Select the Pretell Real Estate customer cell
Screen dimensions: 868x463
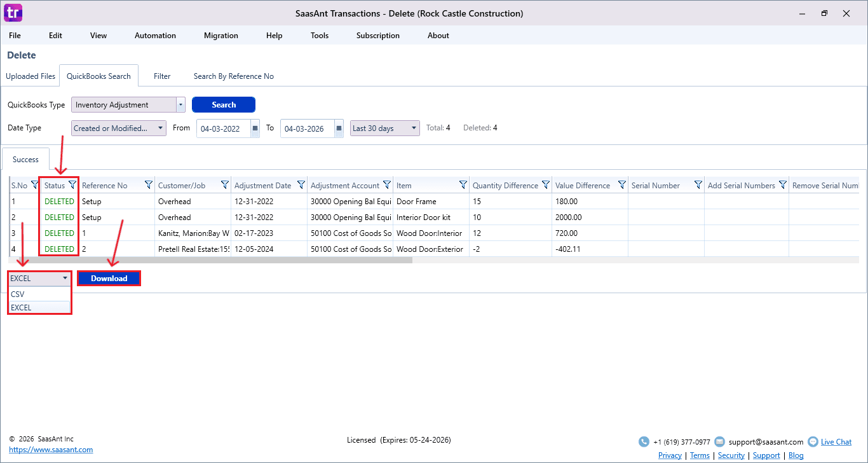193,249
